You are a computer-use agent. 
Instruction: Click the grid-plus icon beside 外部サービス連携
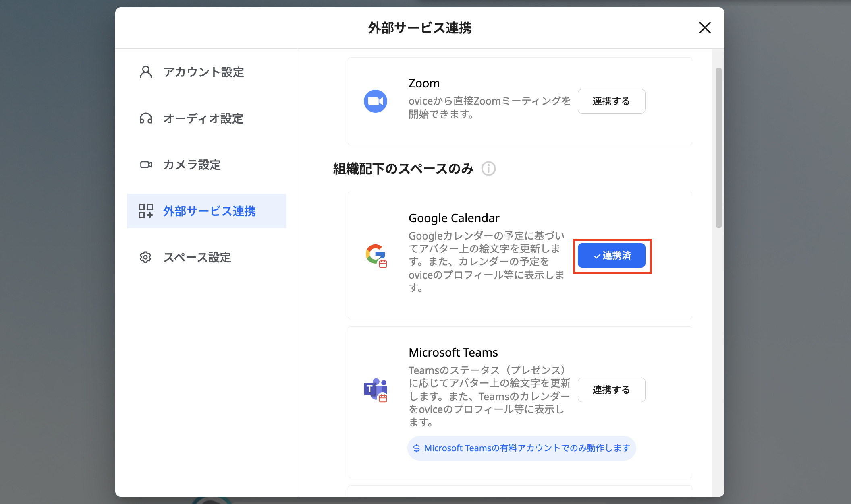146,211
